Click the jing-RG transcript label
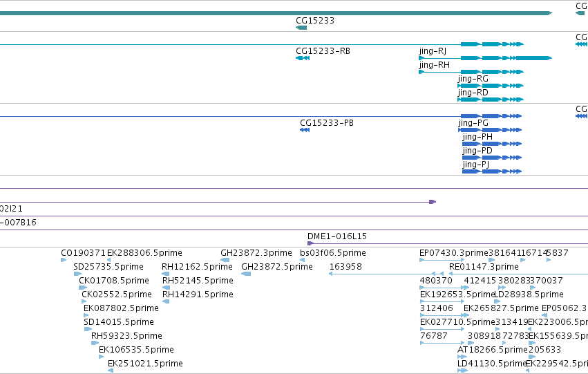Image resolution: width=588 pixels, height=374 pixels. pos(473,79)
